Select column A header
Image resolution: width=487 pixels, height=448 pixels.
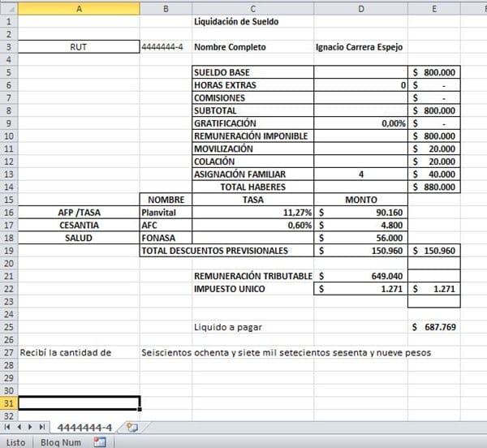[x=79, y=9]
